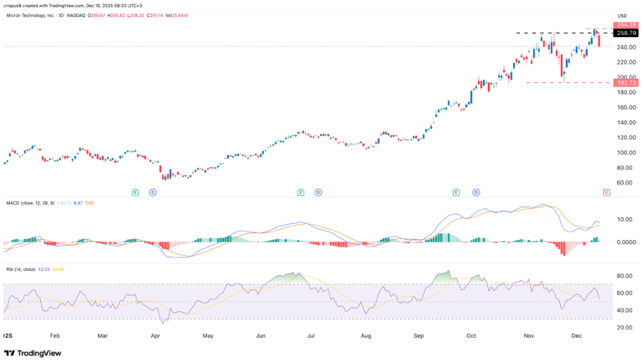Click the green earnings marker before April
The height and width of the screenshot is (364, 644).
[135, 192]
